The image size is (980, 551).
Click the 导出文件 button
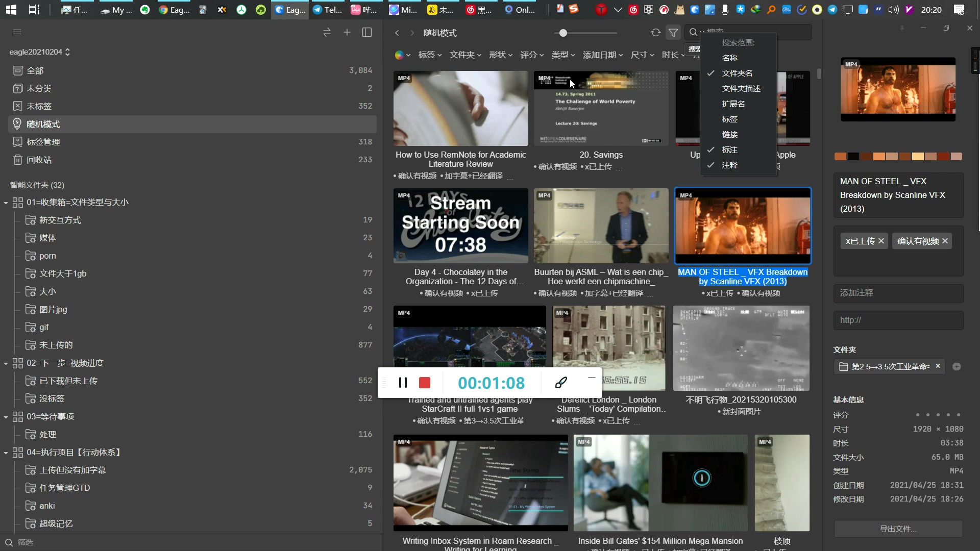pyautogui.click(x=898, y=529)
